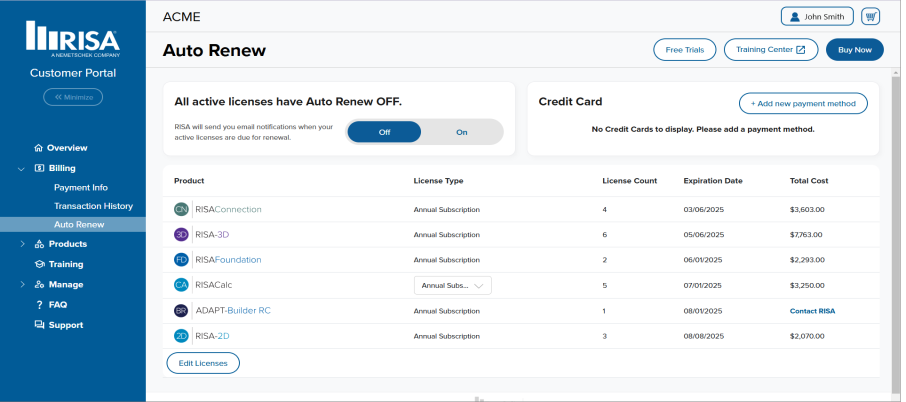Select Auto Renew in sidebar
This screenshot has height=402, width=906.
click(73, 225)
